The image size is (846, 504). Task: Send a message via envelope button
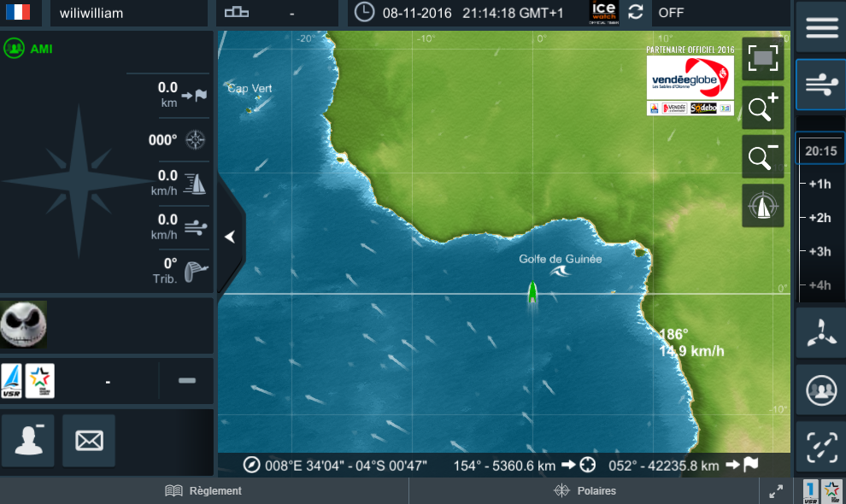point(89,441)
